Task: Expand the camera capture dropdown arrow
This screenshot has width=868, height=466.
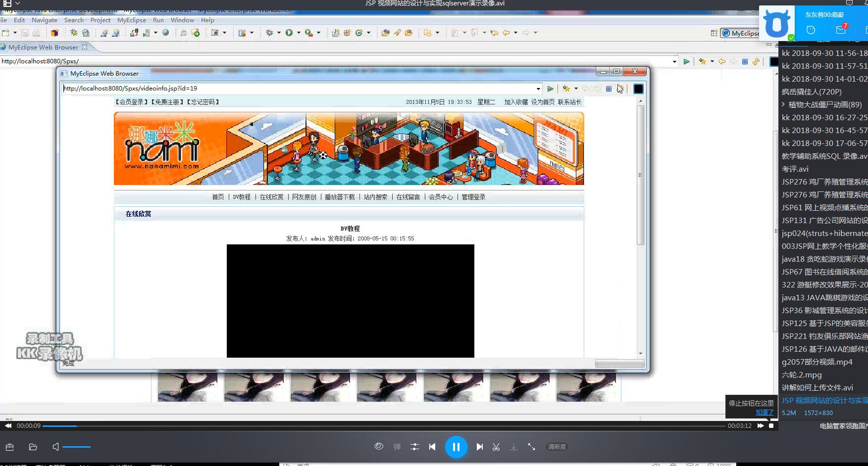Action: pyautogui.click(x=224, y=33)
